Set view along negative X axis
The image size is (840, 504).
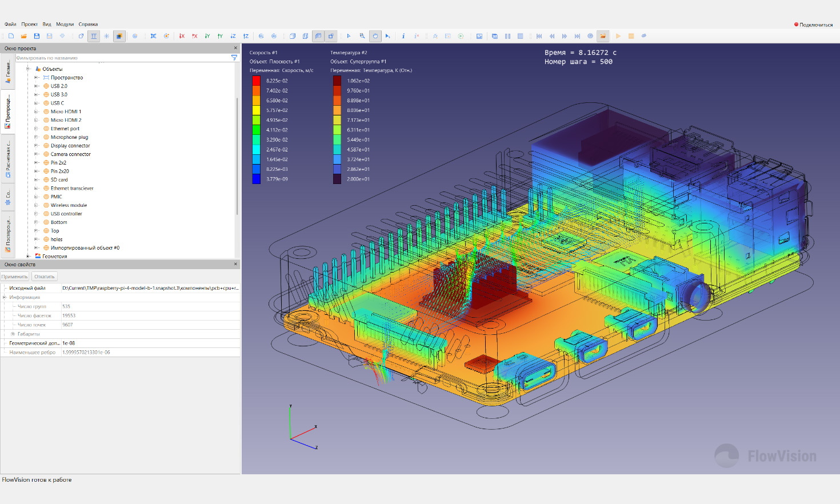point(182,36)
